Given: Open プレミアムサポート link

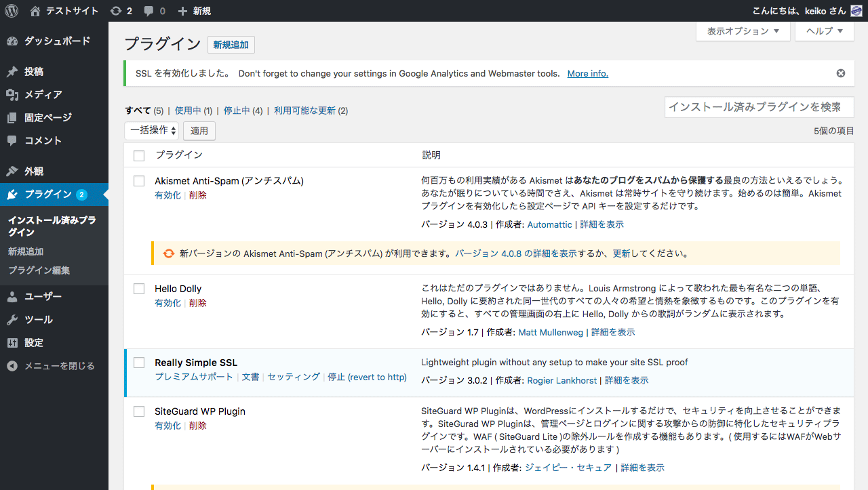Looking at the screenshot, I should (x=194, y=377).
